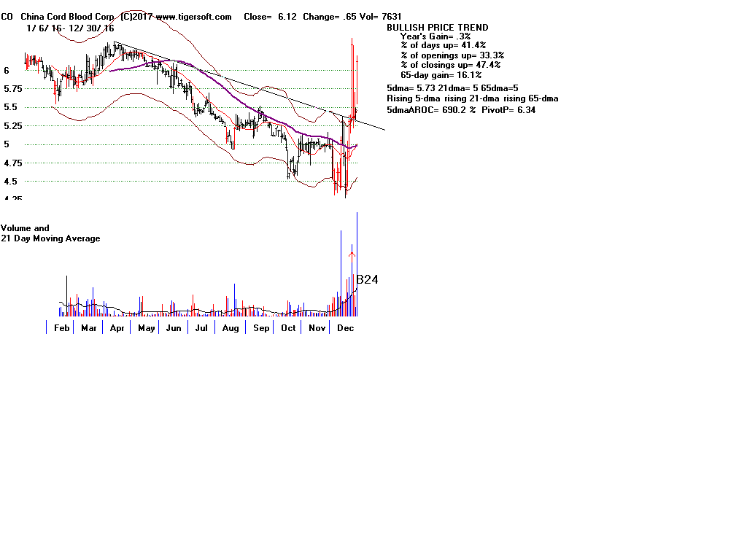
Task: Select the Feb month label on the timeline
Action: [x=62, y=328]
